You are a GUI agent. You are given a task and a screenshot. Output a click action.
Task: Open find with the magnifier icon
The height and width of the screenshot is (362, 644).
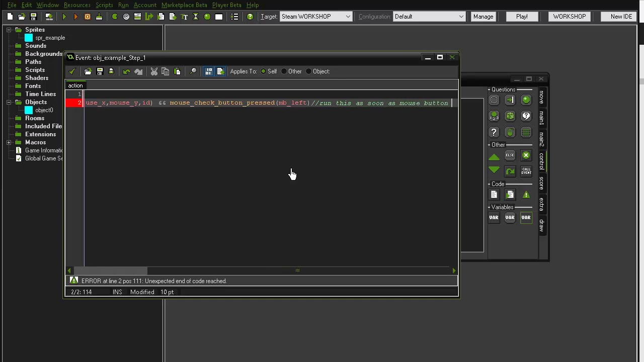click(x=193, y=71)
